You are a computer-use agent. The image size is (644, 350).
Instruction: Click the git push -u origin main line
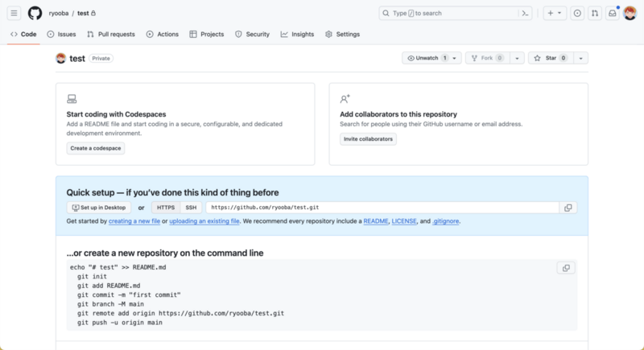pyautogui.click(x=119, y=323)
